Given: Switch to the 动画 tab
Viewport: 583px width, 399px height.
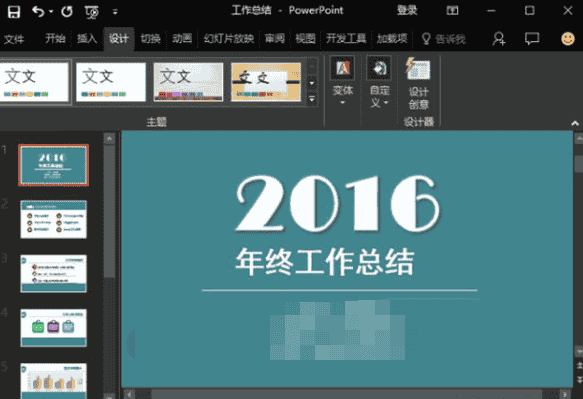Looking at the screenshot, I should pos(182,38).
